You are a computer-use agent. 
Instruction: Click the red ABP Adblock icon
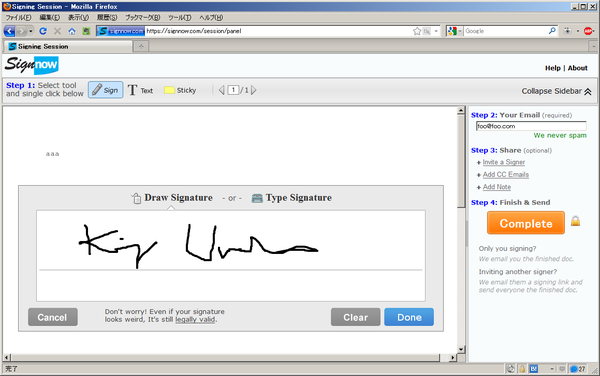[x=588, y=31]
